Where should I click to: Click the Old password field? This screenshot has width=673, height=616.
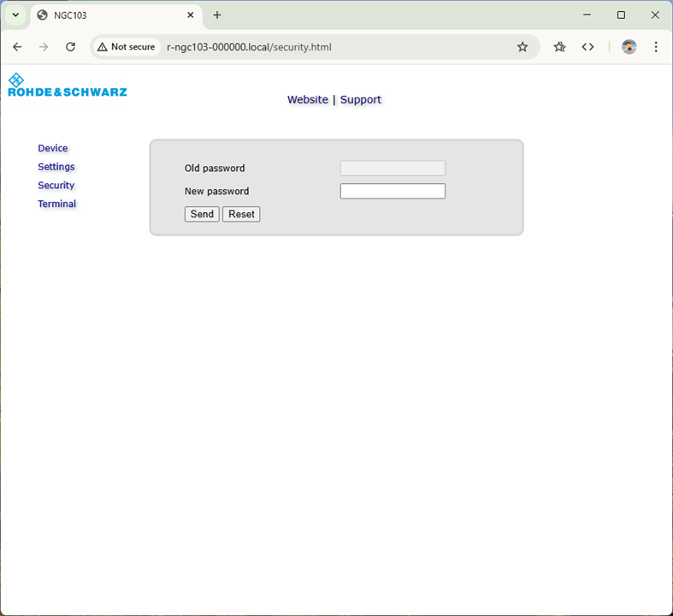click(393, 169)
